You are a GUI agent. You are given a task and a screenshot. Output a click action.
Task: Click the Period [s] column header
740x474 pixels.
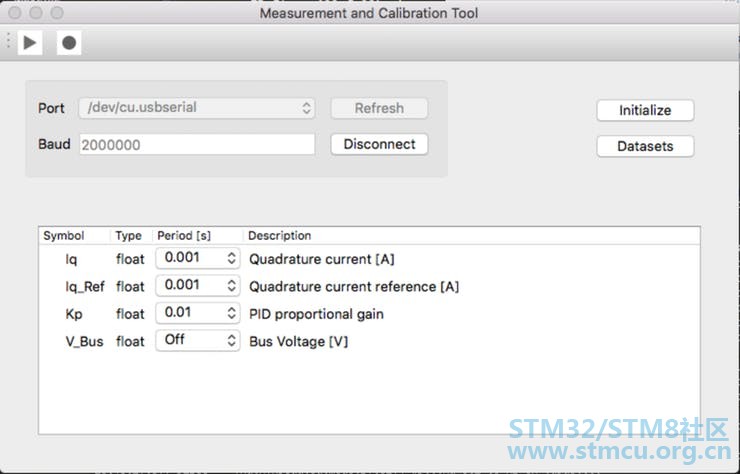point(185,236)
